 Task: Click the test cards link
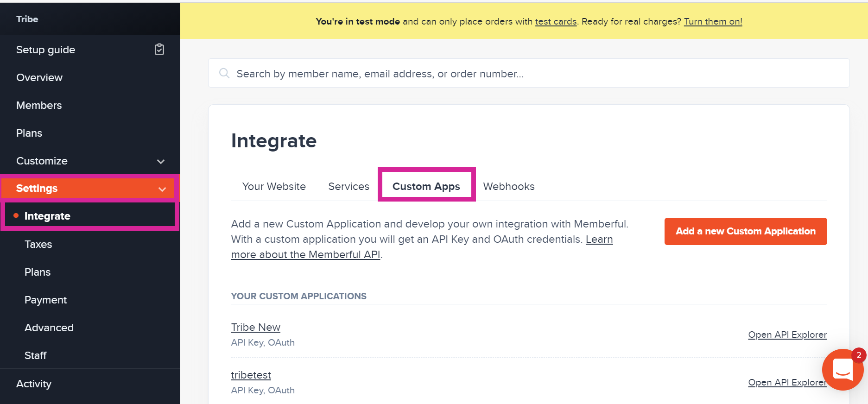click(x=556, y=21)
